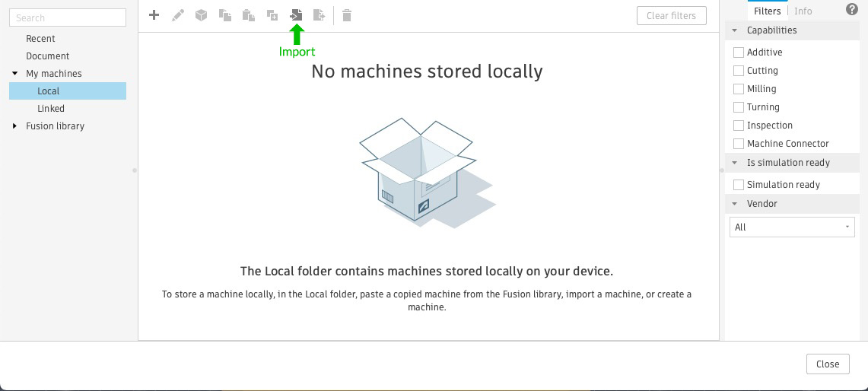Switch to the Info tab
The image size is (868, 391).
click(803, 11)
